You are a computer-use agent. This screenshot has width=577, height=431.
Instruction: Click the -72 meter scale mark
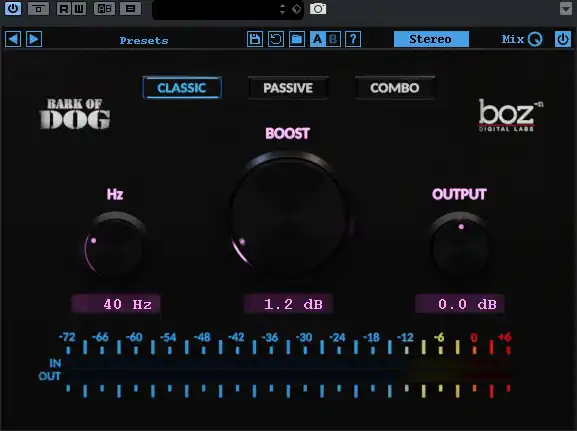pos(67,337)
